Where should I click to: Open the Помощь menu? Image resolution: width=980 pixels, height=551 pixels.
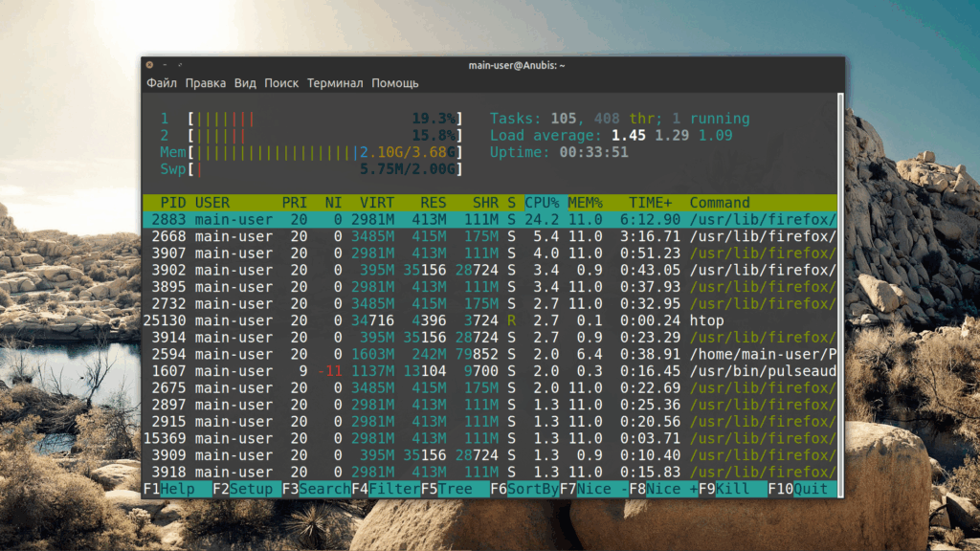(x=395, y=83)
